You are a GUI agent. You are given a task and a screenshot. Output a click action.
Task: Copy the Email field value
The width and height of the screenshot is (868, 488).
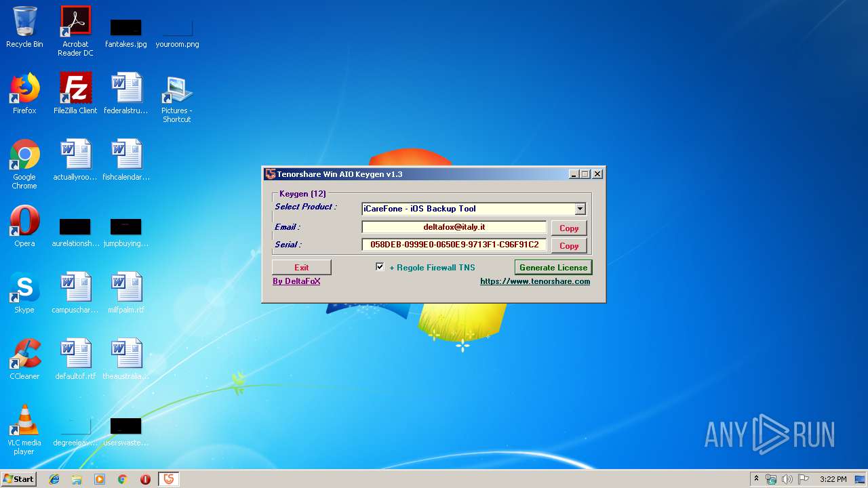[x=569, y=228]
